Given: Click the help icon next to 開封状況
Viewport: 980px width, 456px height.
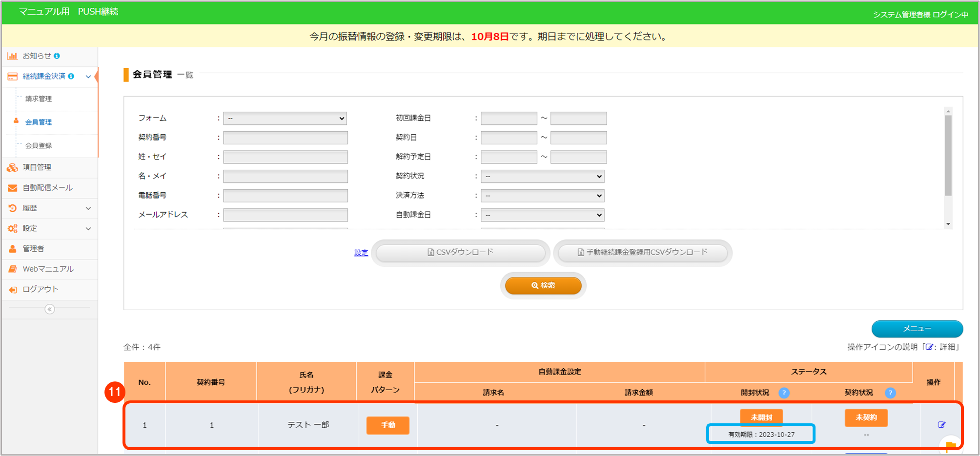Looking at the screenshot, I should [x=784, y=393].
